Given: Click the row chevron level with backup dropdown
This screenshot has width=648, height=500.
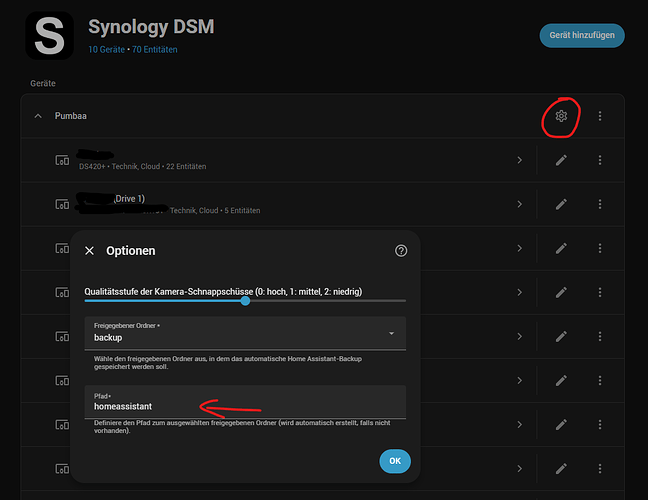Looking at the screenshot, I should coord(519,337).
